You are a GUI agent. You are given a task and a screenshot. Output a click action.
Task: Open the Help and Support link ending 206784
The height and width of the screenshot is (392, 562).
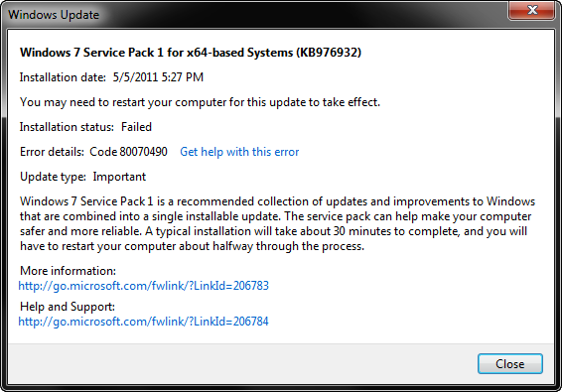pyautogui.click(x=143, y=322)
